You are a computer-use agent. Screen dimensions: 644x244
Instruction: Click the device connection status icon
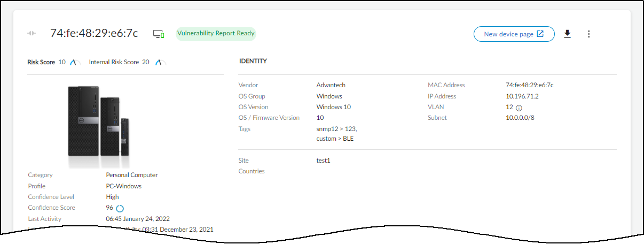pos(159,34)
